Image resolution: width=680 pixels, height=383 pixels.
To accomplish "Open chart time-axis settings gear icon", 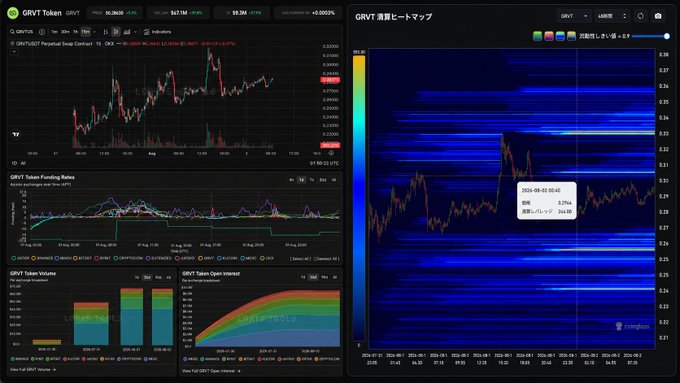I will [x=331, y=153].
